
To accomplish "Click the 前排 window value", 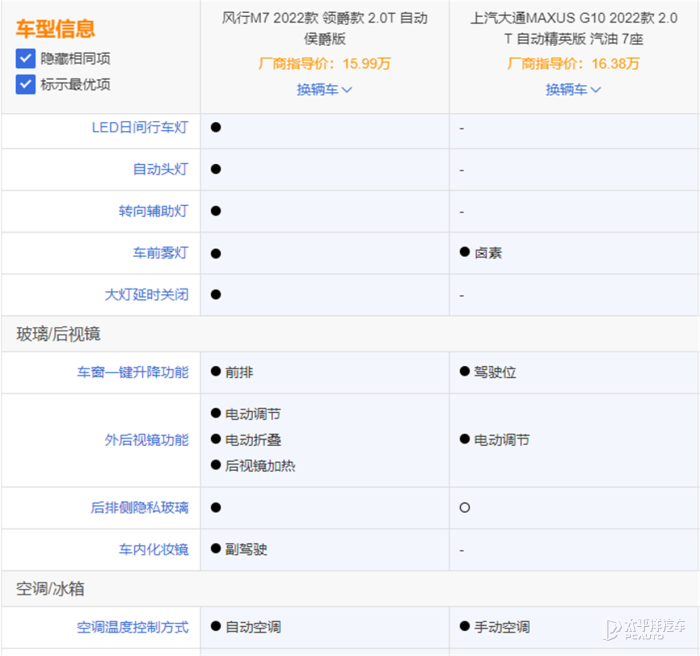I will tap(239, 372).
